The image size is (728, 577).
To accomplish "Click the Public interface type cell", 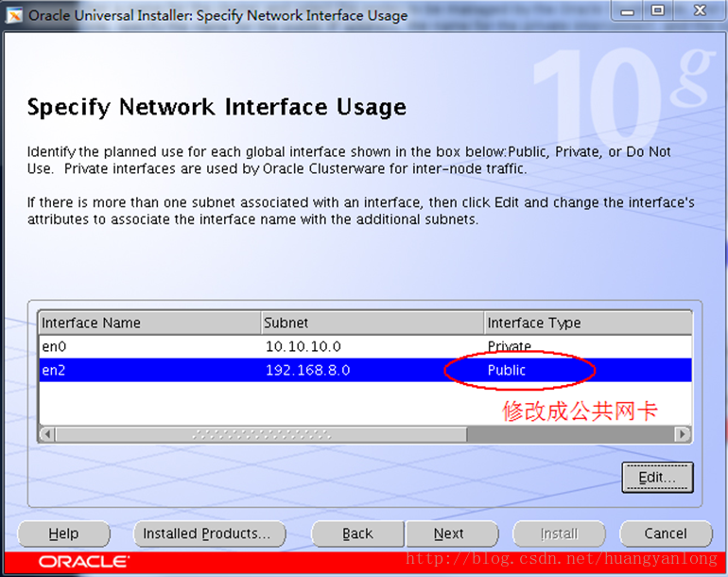I will [x=587, y=370].
